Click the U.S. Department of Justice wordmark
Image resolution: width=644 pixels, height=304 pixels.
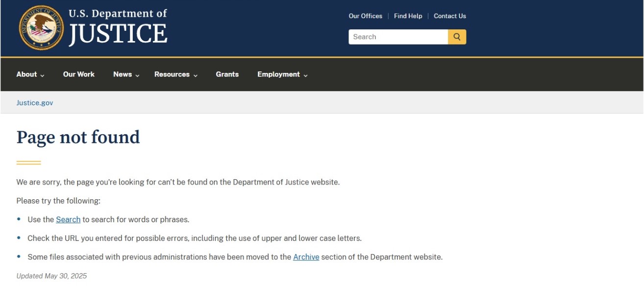[x=118, y=28]
